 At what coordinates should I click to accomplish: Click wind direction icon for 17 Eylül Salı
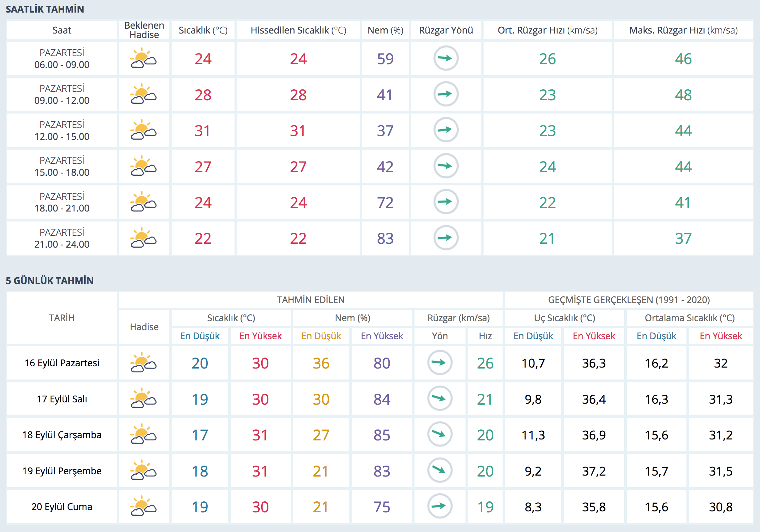[440, 399]
